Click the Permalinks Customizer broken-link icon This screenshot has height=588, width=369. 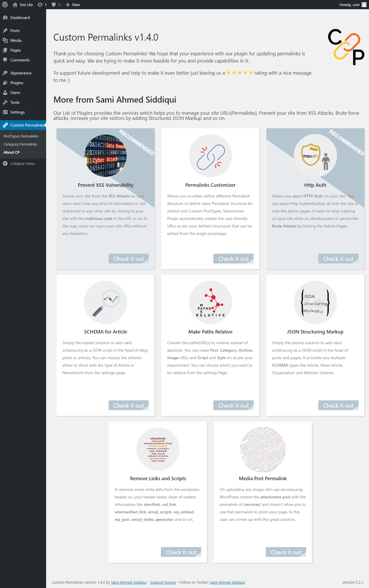210,156
